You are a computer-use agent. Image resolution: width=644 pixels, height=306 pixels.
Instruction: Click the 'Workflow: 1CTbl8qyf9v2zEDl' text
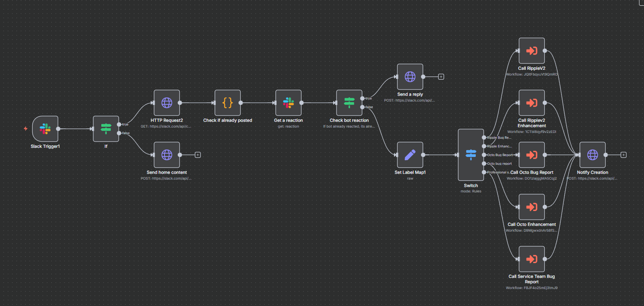[532, 132]
